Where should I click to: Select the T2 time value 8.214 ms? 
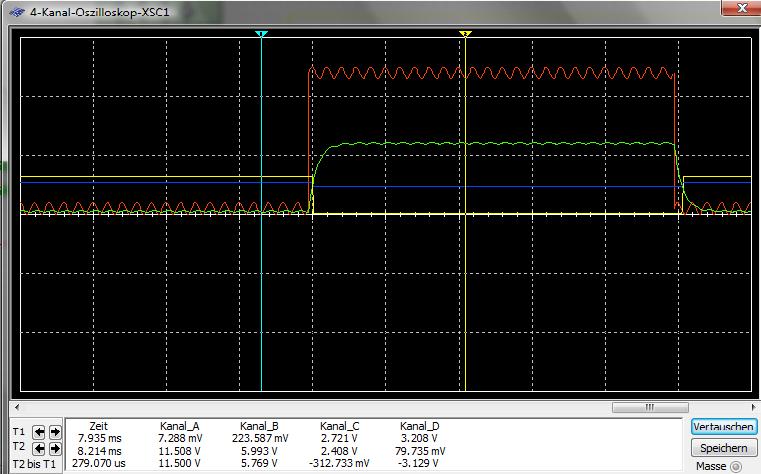[99, 451]
